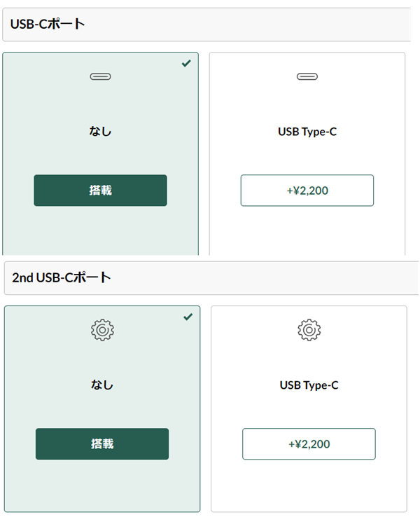The image size is (420, 517).
Task: Select USB Type-C option under 2nd USB-Cポート
Action: (x=309, y=409)
